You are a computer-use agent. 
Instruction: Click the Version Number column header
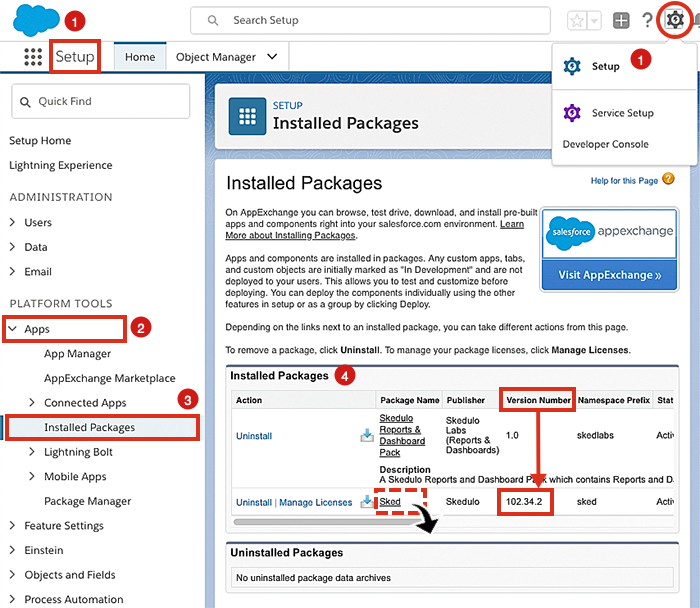[538, 400]
